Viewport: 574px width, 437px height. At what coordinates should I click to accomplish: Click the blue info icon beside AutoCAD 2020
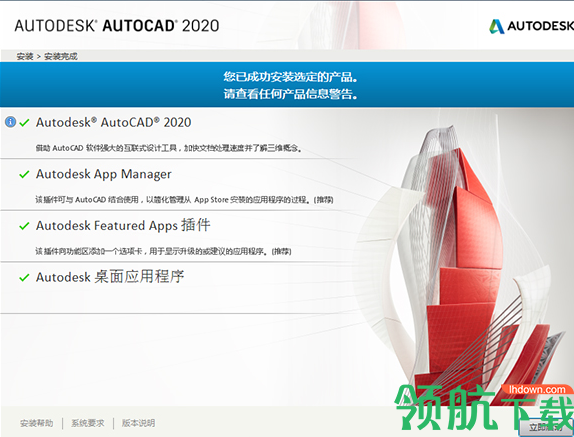(x=10, y=122)
